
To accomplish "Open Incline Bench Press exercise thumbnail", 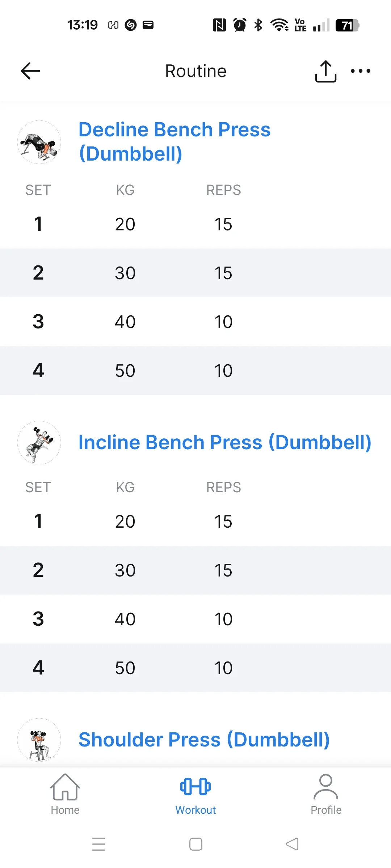I will pyautogui.click(x=39, y=443).
